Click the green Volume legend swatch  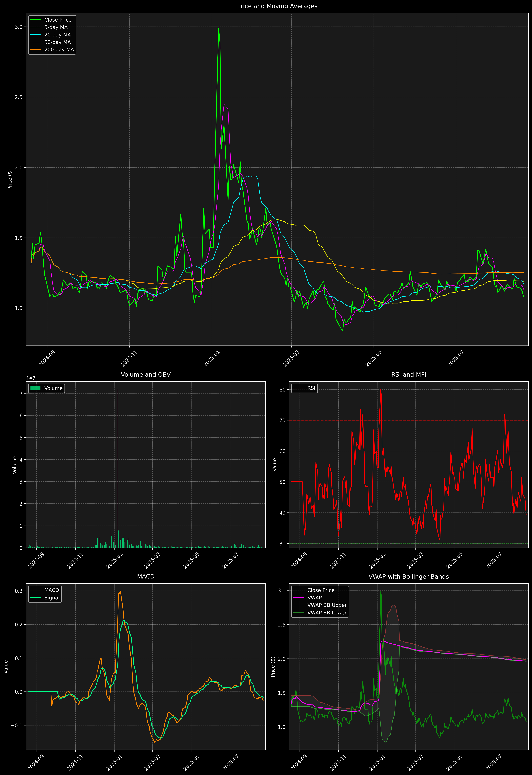[x=35, y=388]
